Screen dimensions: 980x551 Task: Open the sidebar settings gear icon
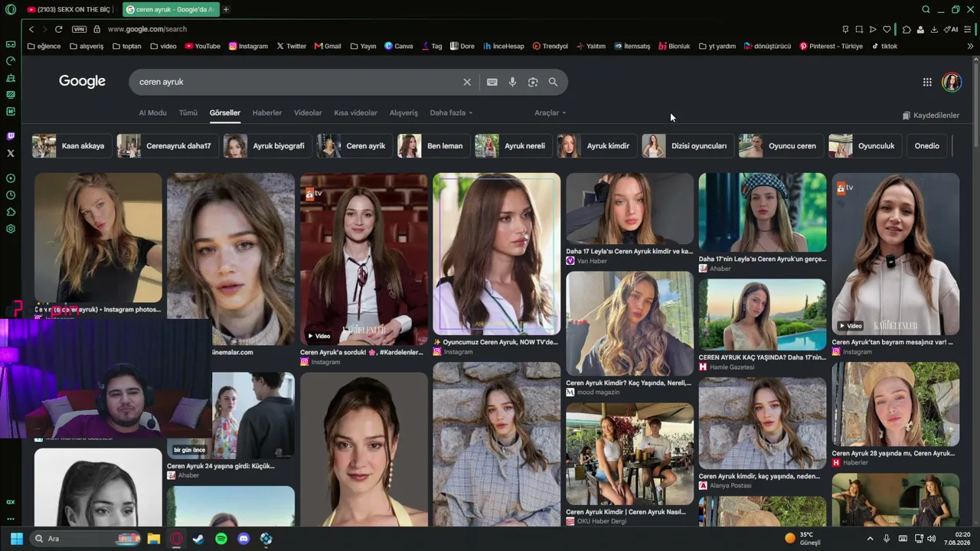11,229
